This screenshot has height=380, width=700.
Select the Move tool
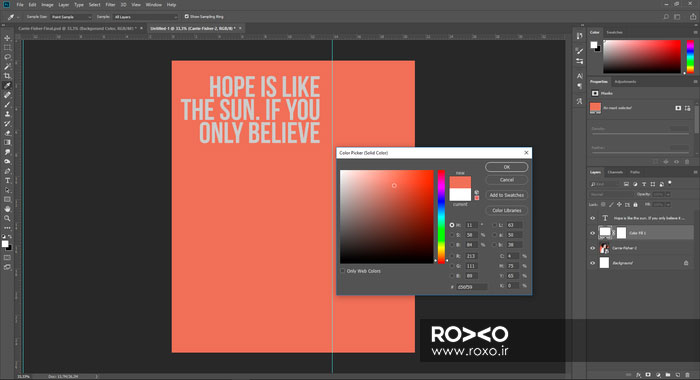point(7,38)
